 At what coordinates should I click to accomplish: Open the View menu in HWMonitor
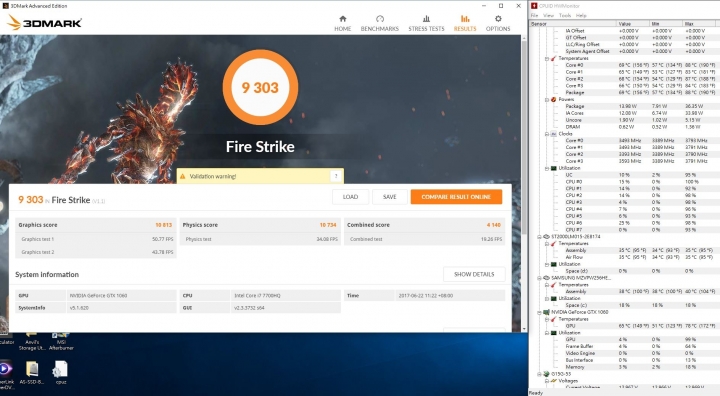(x=549, y=15)
